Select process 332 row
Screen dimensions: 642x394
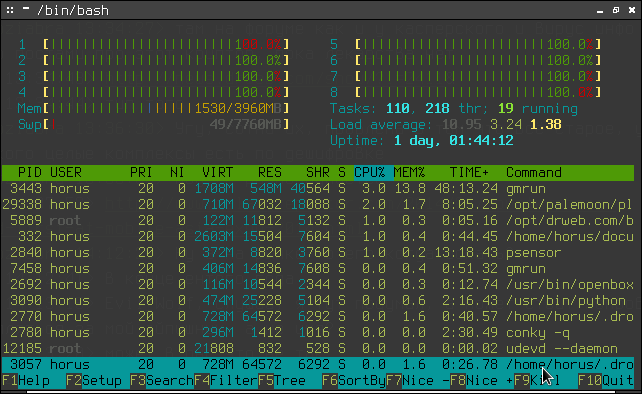(x=318, y=236)
